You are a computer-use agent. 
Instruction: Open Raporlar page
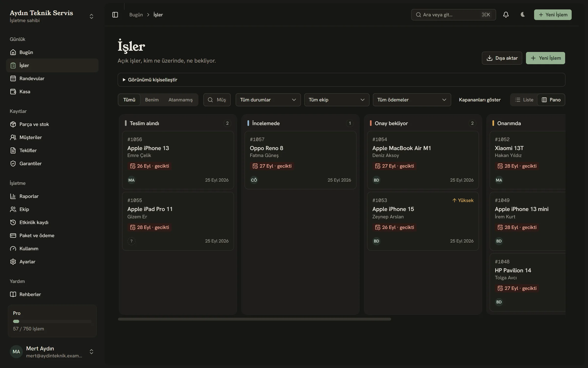52,196
